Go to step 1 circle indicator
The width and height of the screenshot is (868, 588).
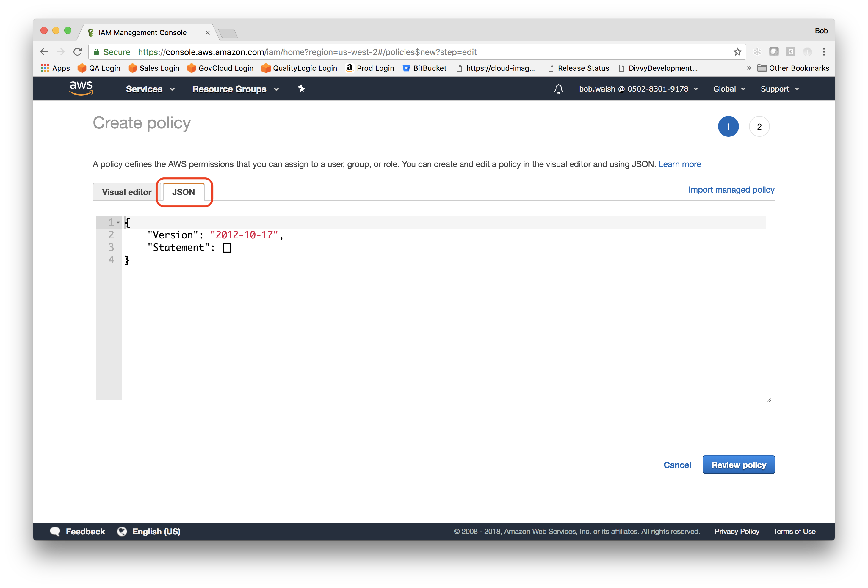point(728,127)
